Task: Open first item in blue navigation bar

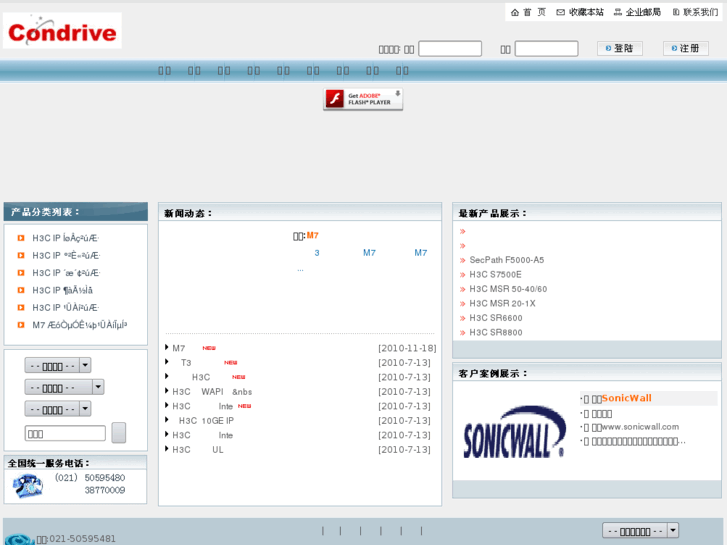Action: tap(165, 71)
